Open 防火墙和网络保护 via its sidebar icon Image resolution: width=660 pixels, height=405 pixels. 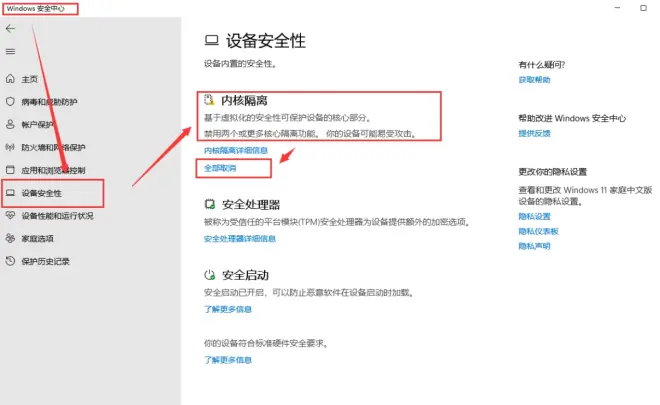tap(11, 147)
